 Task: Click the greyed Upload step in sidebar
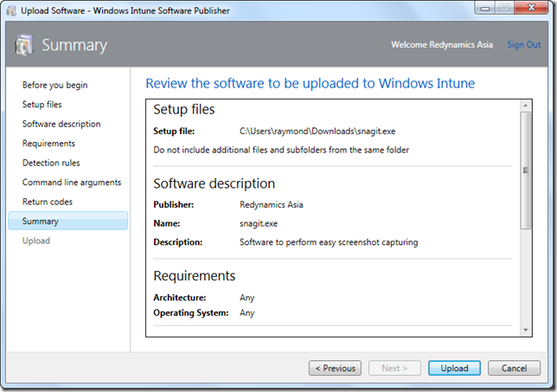tap(35, 241)
